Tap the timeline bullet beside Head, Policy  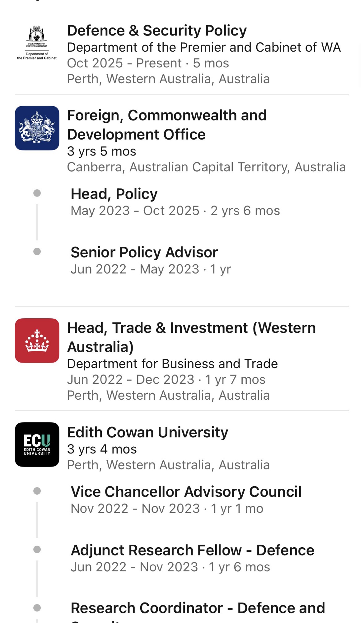37,193
